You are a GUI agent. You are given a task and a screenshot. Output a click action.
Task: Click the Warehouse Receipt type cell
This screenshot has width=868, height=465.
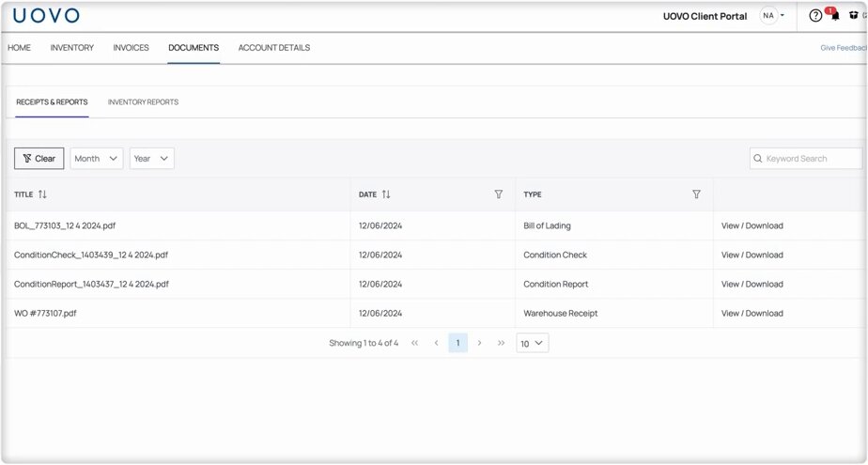click(x=561, y=314)
